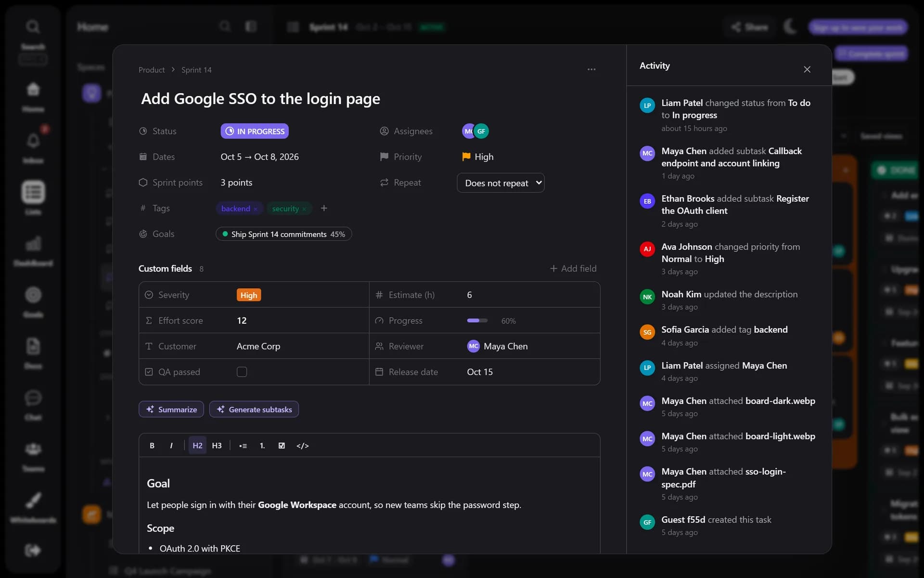
Task: Open Whiteboards in the sidebar
Action: coord(33,507)
